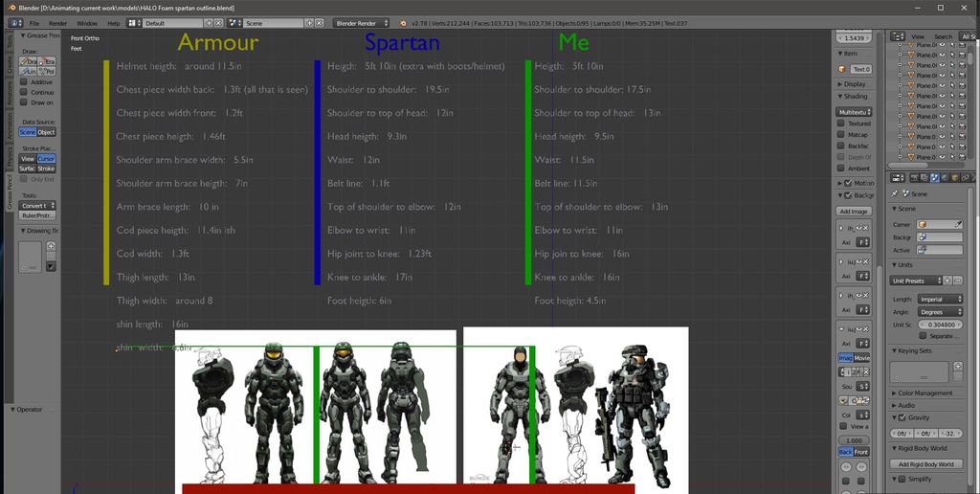The height and width of the screenshot is (494, 980).
Task: Disable the Gravity panel checkbox
Action: (x=902, y=417)
